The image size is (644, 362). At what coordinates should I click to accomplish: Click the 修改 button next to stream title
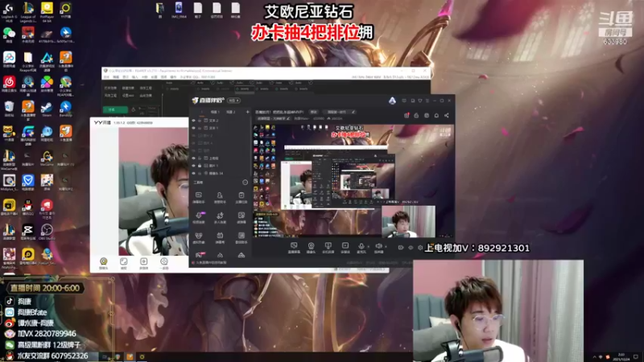tap(314, 112)
